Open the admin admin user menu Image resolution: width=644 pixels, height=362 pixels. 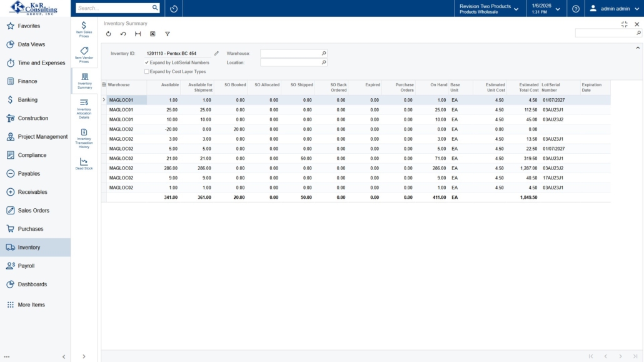(x=615, y=9)
